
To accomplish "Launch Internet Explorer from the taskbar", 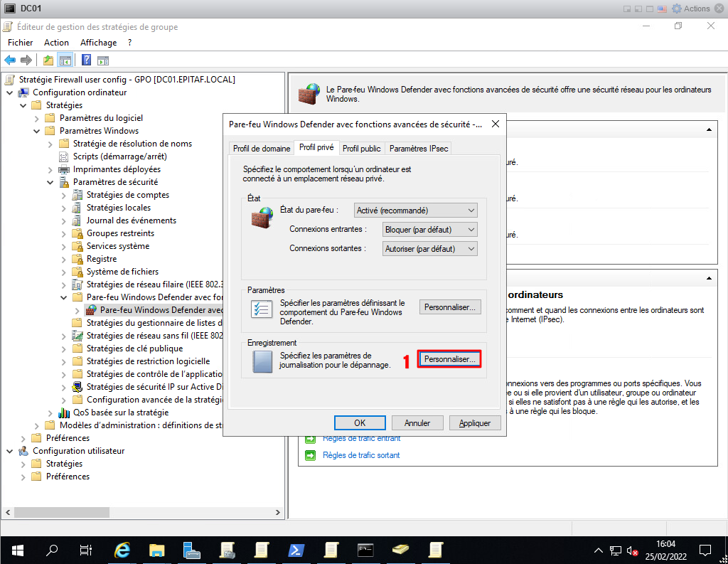I will pyautogui.click(x=123, y=550).
